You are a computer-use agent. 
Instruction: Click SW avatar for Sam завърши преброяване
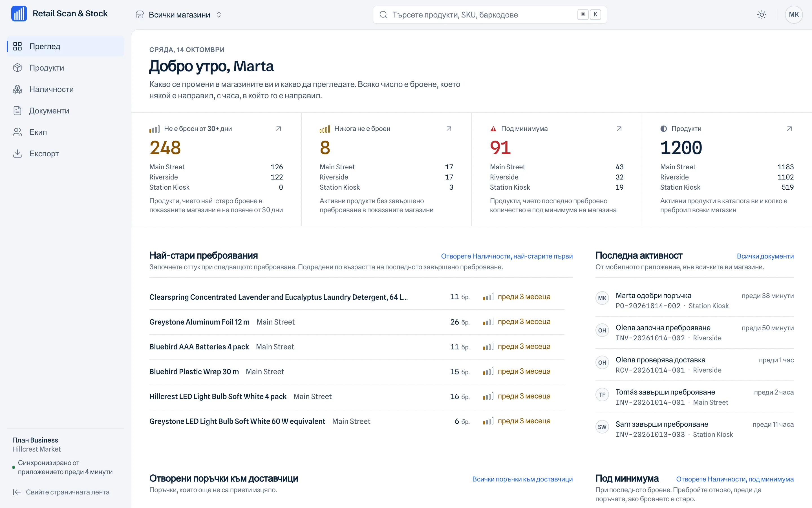click(602, 427)
